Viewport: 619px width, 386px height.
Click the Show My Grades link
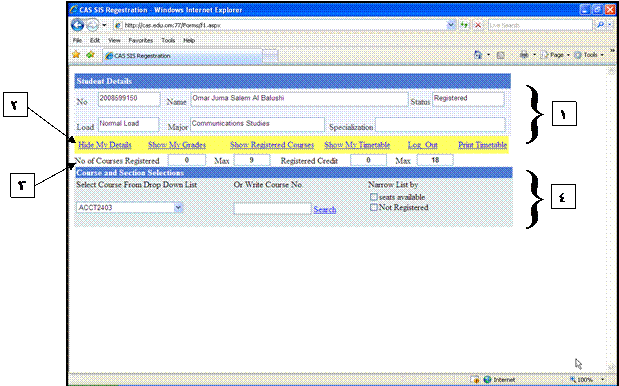177,145
